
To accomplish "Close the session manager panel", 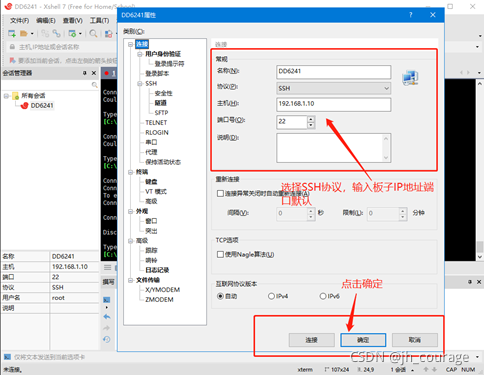I will pos(94,73).
